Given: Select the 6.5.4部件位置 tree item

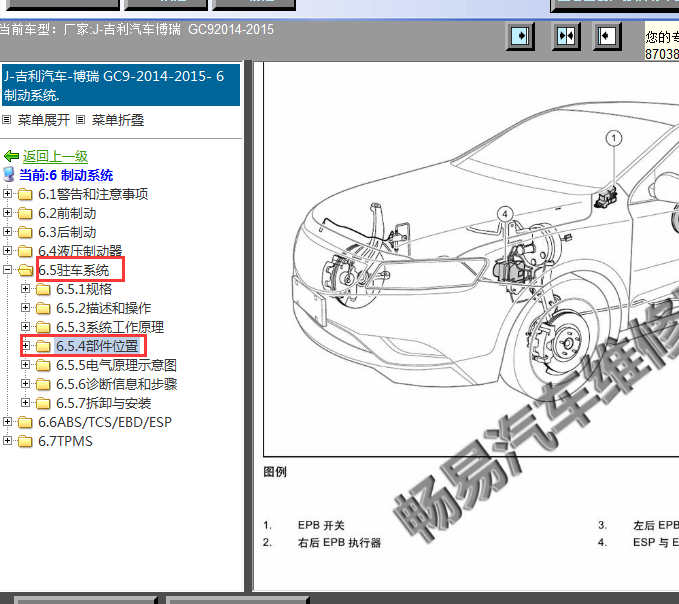Looking at the screenshot, I should [97, 346].
